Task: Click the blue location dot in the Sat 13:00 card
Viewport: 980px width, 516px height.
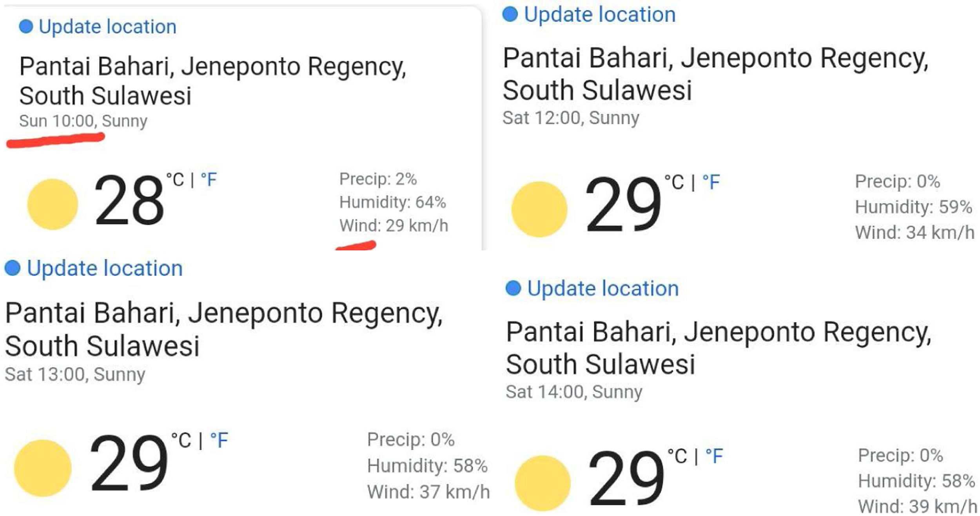Action: pos(12,268)
